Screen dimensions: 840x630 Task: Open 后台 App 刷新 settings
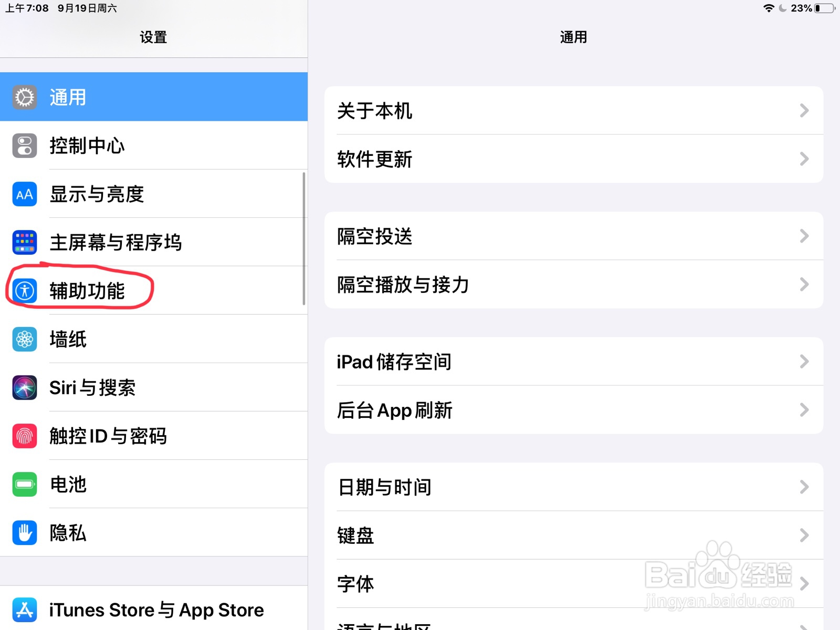point(574,409)
